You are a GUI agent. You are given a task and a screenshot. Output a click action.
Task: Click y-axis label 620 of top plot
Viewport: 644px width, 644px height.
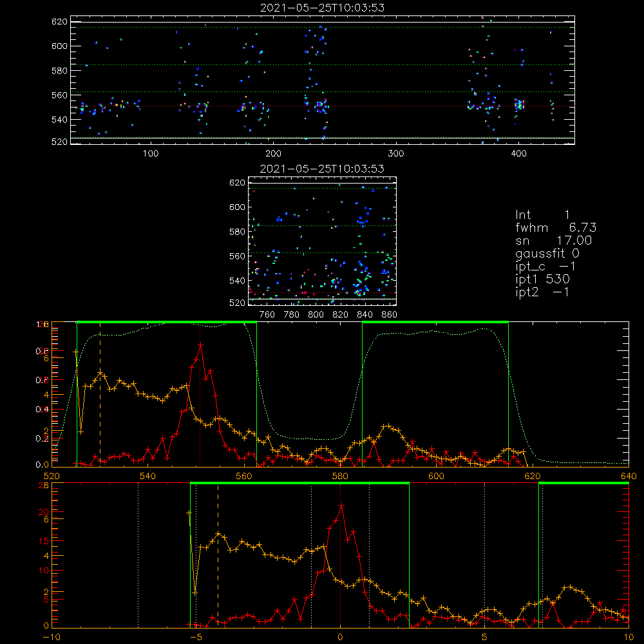pos(59,22)
